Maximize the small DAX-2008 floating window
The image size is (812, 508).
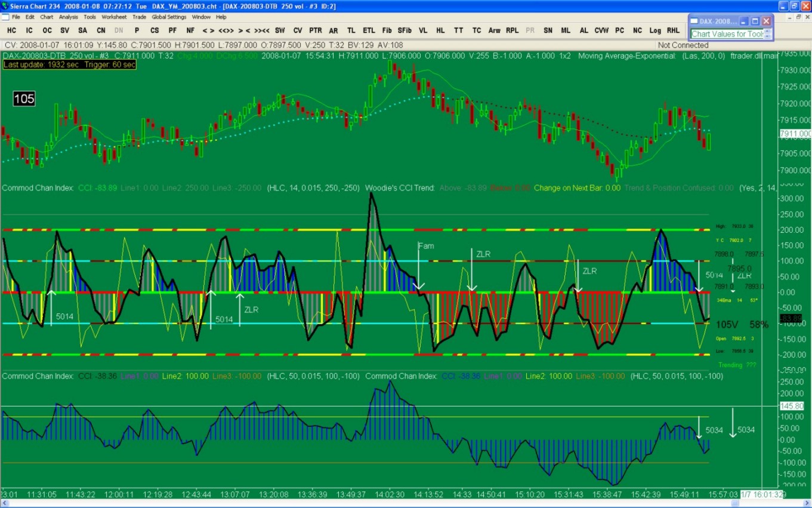(x=755, y=21)
